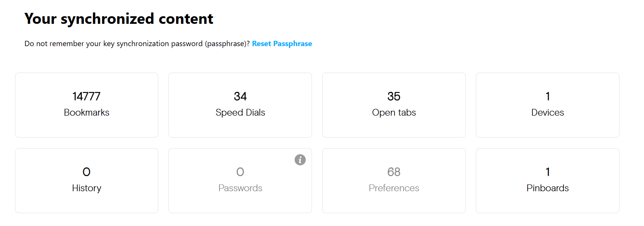The width and height of the screenshot is (644, 226).
Task: Select the Devices card
Action: point(548,105)
